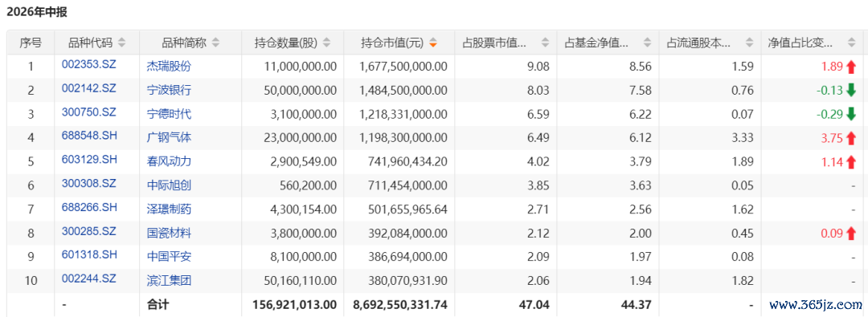This screenshot has width=868, height=317.
Task: Open stock code 603129.SH
Action: point(89,160)
